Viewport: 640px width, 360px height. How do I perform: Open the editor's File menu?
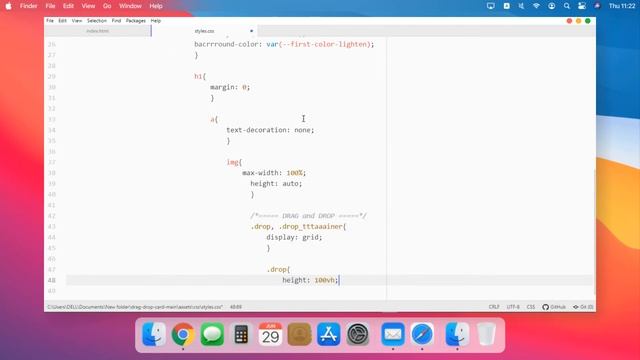(x=50, y=21)
